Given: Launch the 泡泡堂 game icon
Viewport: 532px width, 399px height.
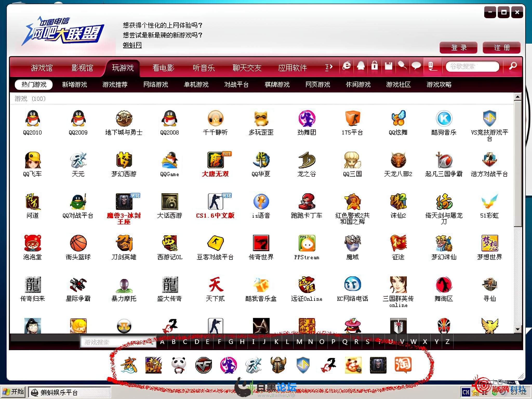Looking at the screenshot, I should point(32,243).
